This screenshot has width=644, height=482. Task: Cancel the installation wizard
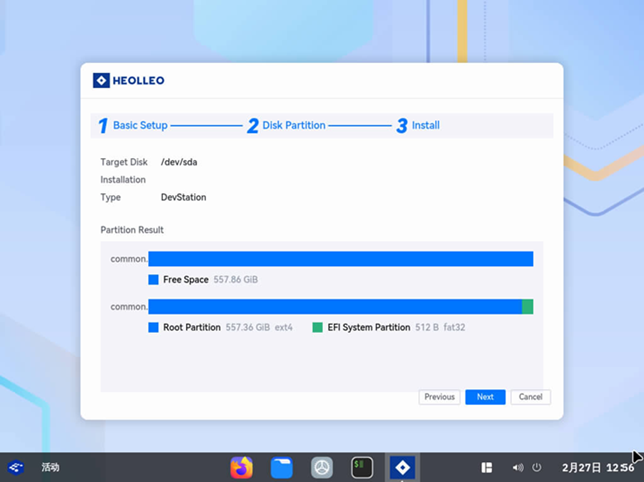pyautogui.click(x=530, y=397)
